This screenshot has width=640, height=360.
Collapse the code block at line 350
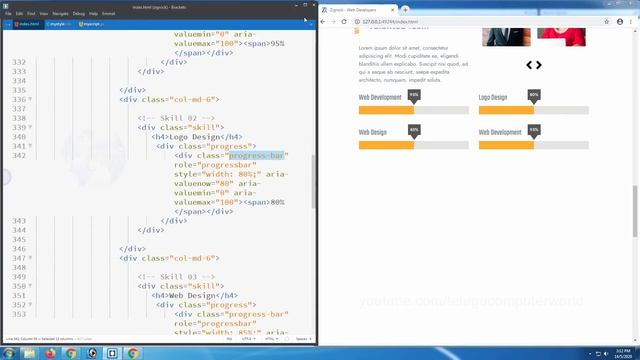click(30, 286)
